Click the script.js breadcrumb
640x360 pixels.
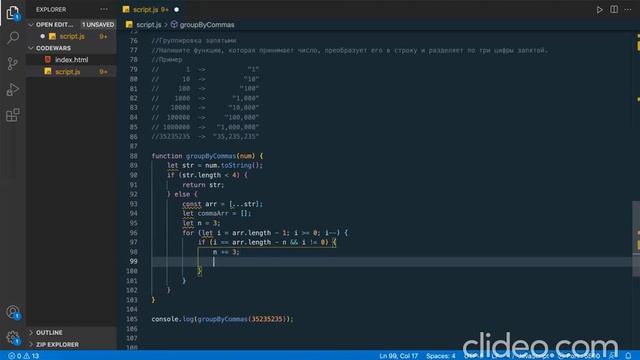tap(149, 25)
